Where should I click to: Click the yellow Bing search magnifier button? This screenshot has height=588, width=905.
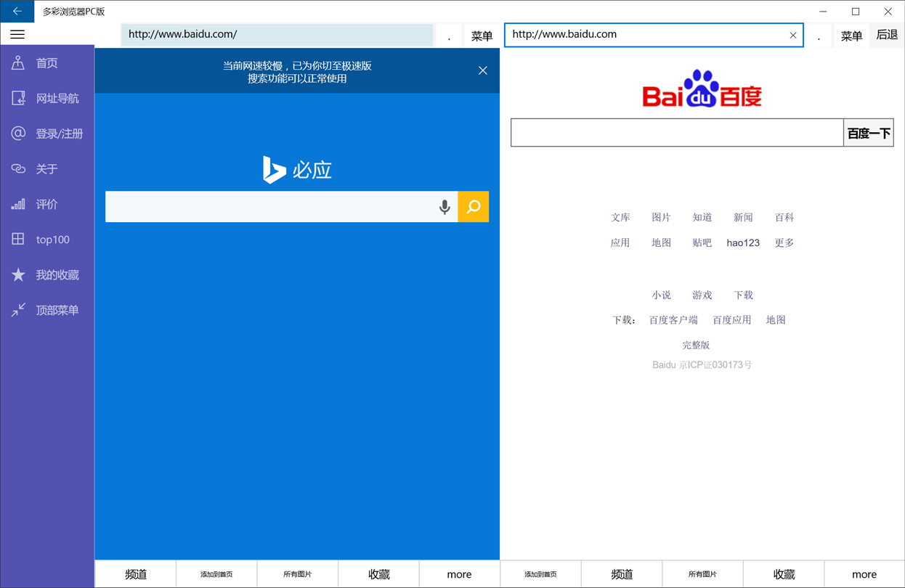(x=474, y=207)
